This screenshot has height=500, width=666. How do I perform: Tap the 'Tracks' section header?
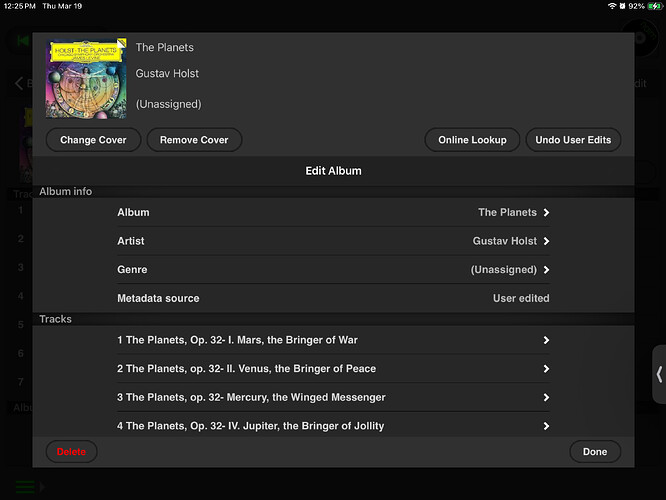55,319
